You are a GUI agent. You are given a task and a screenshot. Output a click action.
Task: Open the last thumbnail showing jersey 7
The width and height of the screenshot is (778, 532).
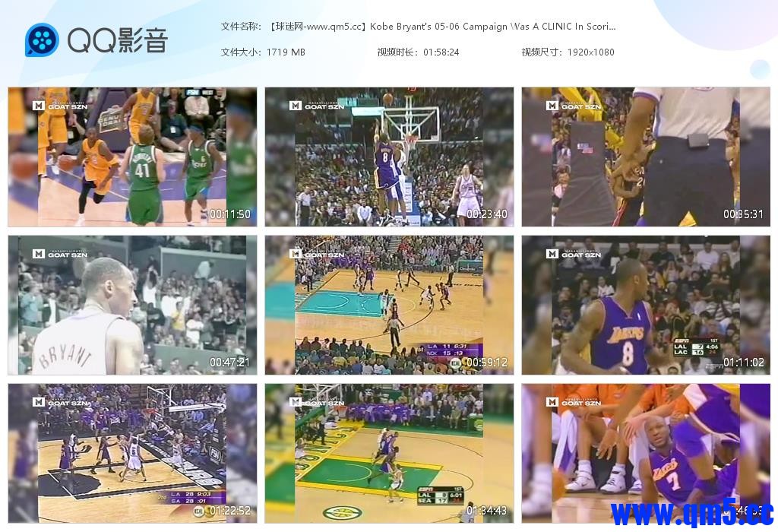646,453
